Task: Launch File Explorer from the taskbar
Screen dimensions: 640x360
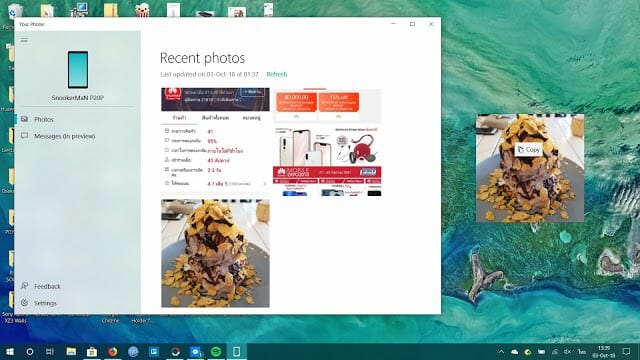Action: [x=71, y=351]
